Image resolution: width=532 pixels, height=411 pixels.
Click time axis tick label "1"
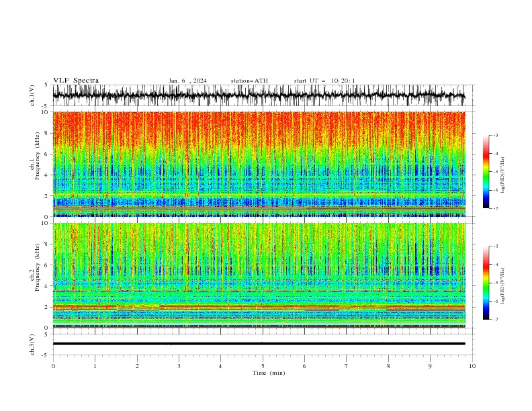(95, 366)
